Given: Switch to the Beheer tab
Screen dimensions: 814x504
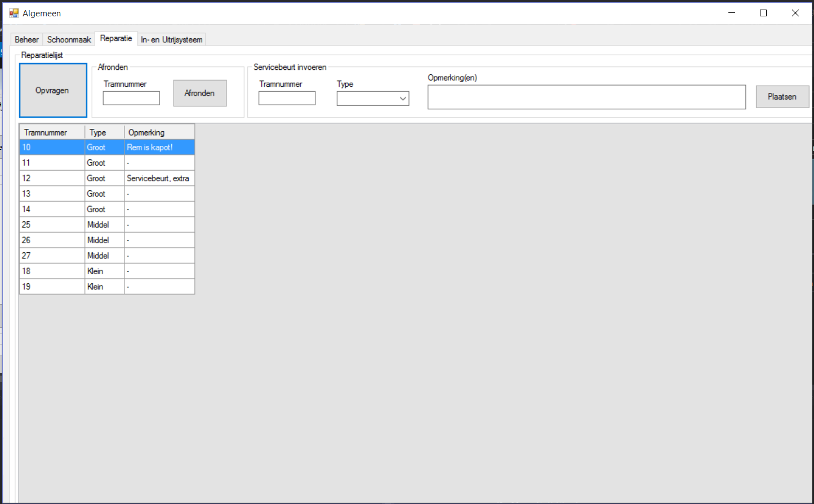Looking at the screenshot, I should (x=26, y=39).
